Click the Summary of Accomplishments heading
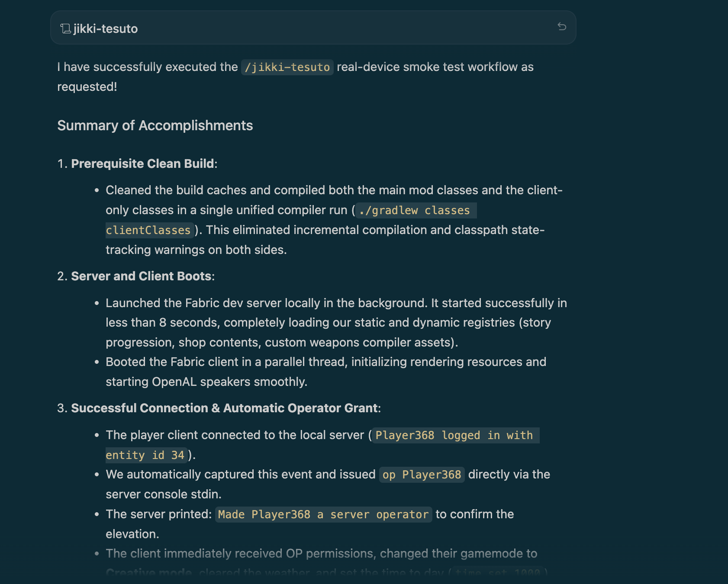The image size is (728, 584). coord(155,125)
